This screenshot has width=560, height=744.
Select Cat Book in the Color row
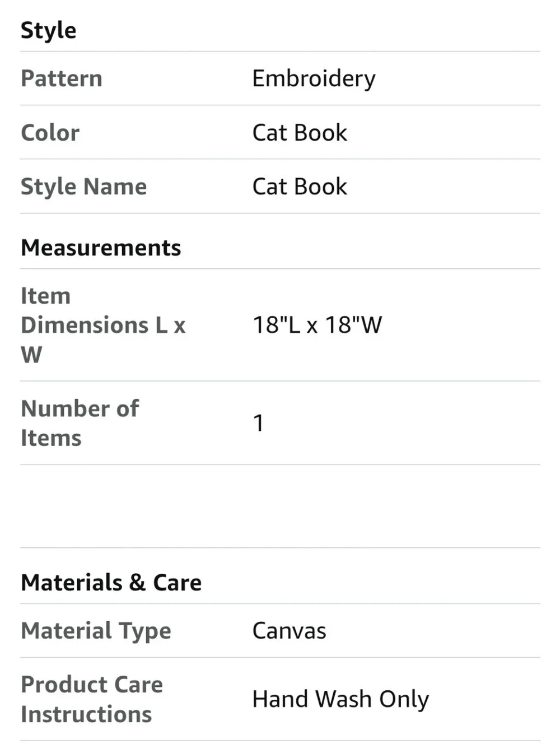tap(300, 133)
